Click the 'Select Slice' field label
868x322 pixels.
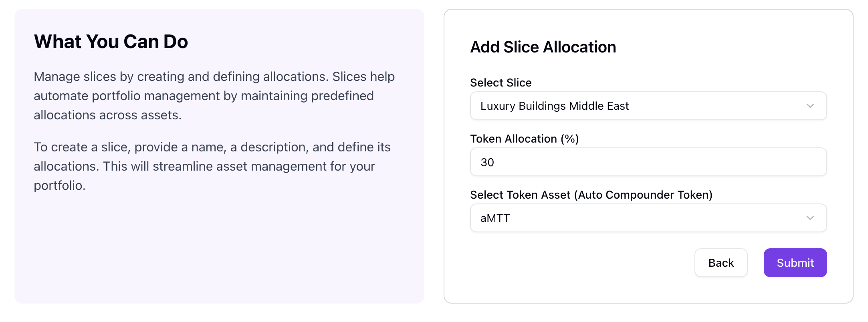tap(501, 83)
